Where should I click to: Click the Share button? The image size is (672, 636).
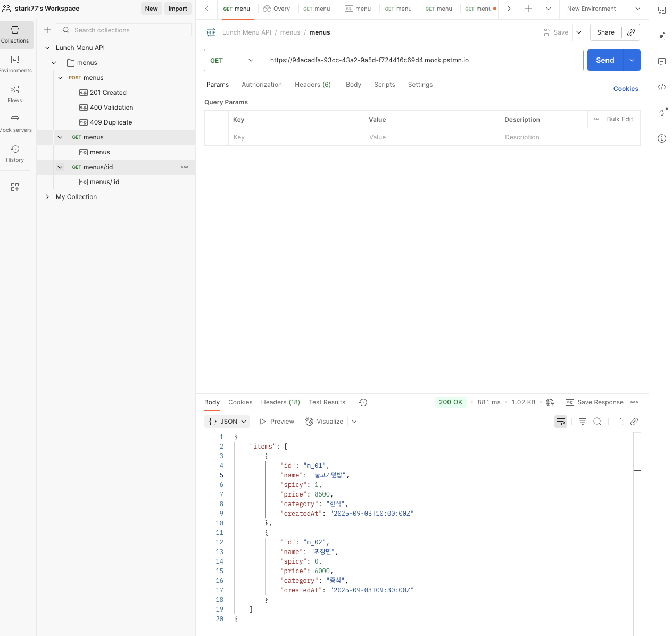coord(605,32)
